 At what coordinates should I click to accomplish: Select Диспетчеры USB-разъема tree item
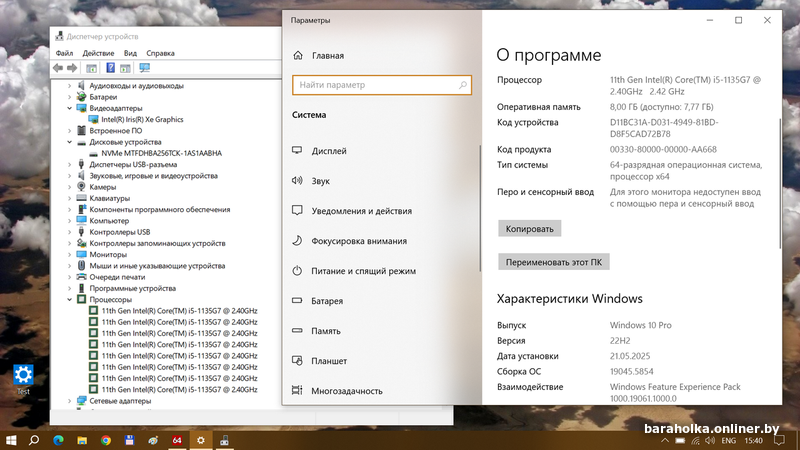tap(133, 164)
